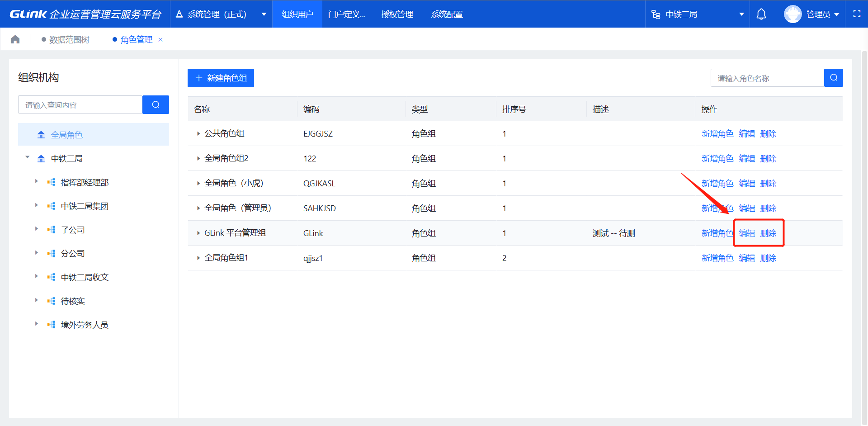Screen dimensions: 868x426
Task: Click the 待核实 org icon
Action: click(51, 301)
